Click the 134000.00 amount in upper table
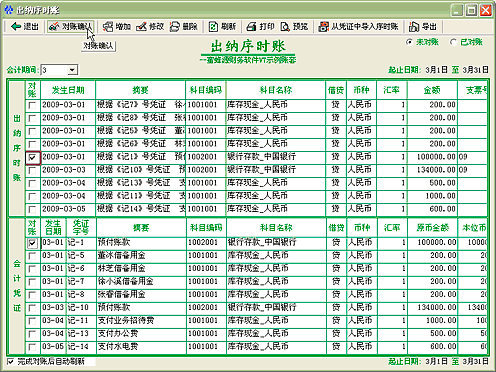Screen dimensions: 496x372 [436, 170]
